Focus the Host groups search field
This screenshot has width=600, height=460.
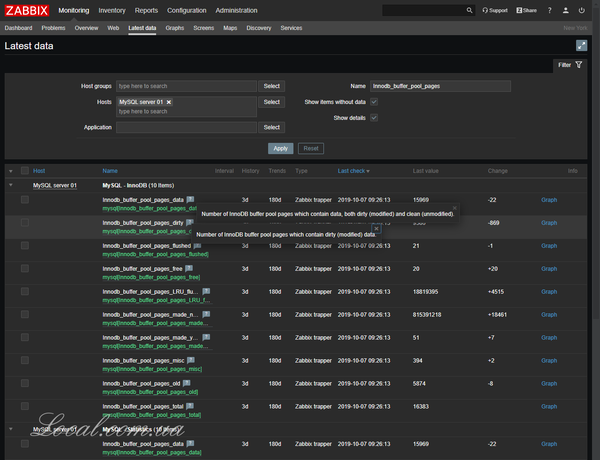(x=186, y=86)
